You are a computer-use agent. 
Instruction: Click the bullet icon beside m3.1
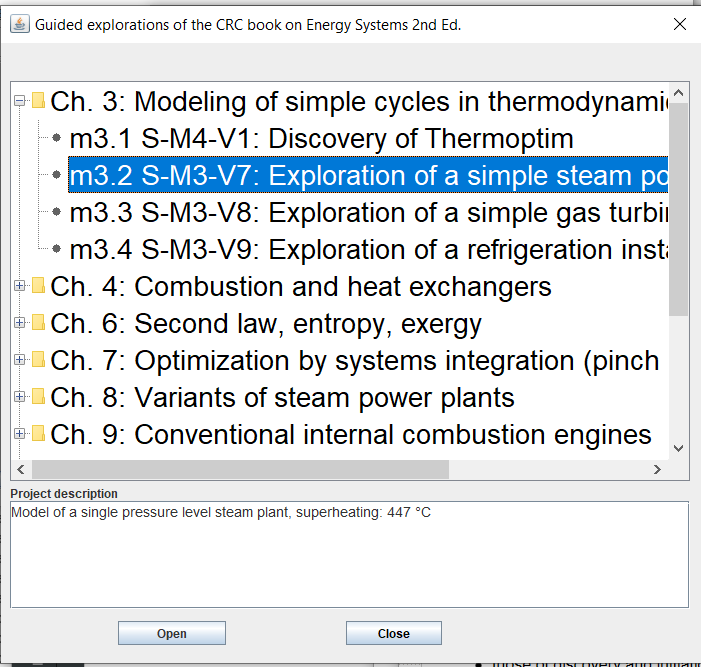pos(56,138)
